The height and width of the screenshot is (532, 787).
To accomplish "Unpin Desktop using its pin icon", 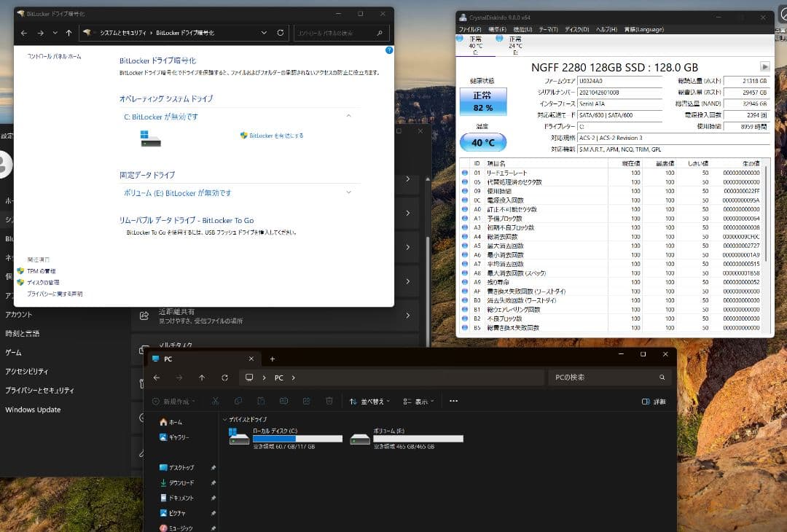I will (214, 467).
